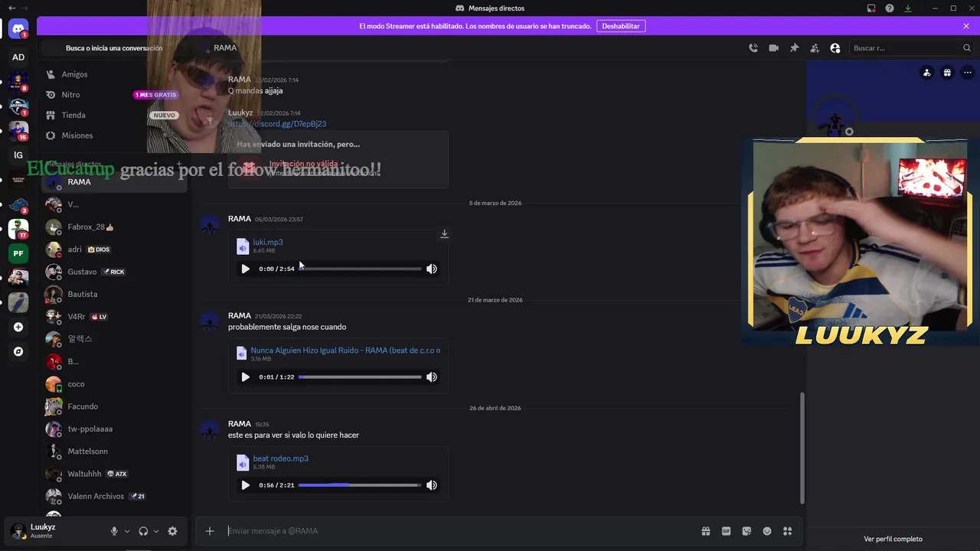Screen dimensions: 980x551
Task: Open the Nitro tab
Action: click(x=115, y=95)
